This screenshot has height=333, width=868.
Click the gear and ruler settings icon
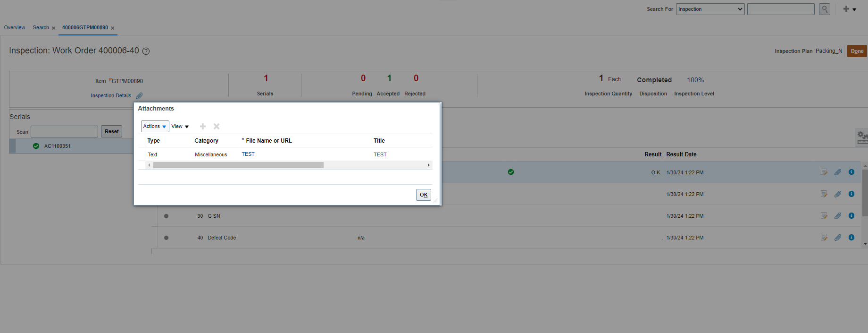862,137
